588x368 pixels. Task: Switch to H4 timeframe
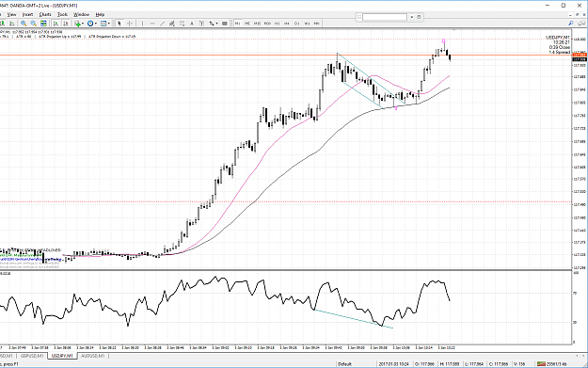click(x=287, y=24)
